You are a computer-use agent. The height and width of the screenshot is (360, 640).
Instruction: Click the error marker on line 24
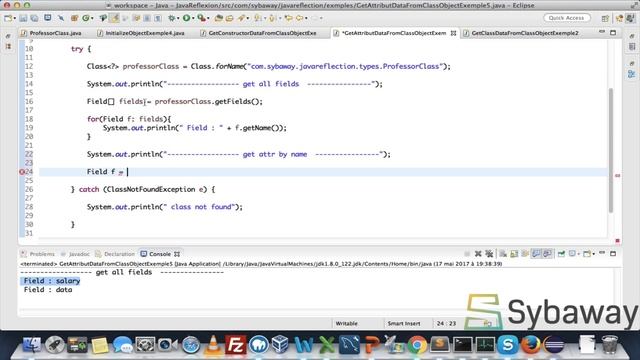22,172
